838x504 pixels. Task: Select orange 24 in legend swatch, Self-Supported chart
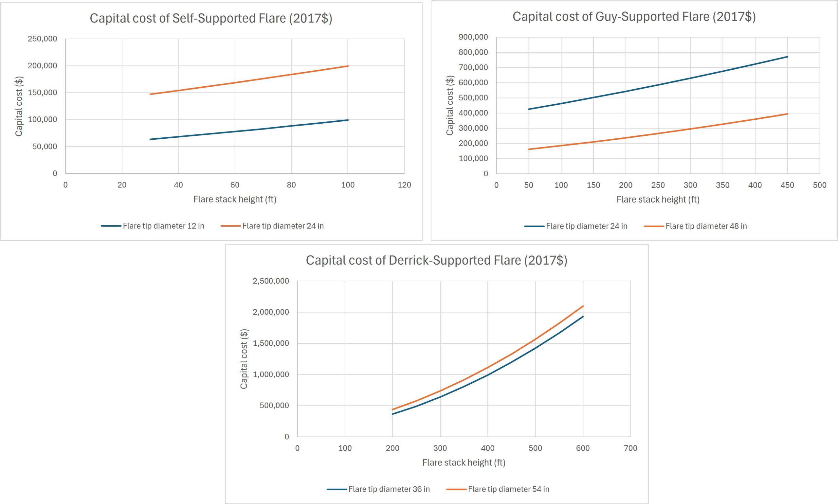(231, 226)
